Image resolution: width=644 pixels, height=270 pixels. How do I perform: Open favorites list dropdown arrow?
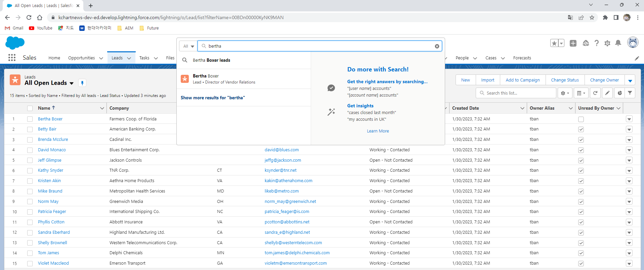pos(561,43)
